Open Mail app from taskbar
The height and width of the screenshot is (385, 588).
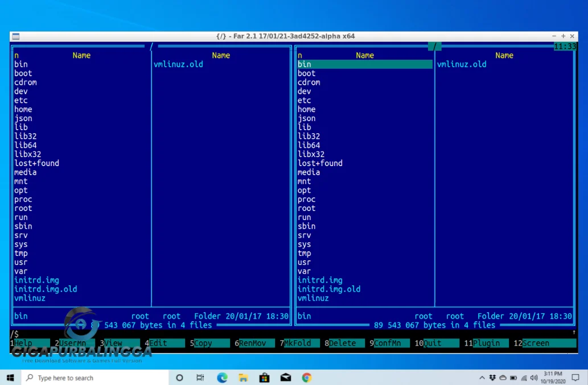(285, 378)
